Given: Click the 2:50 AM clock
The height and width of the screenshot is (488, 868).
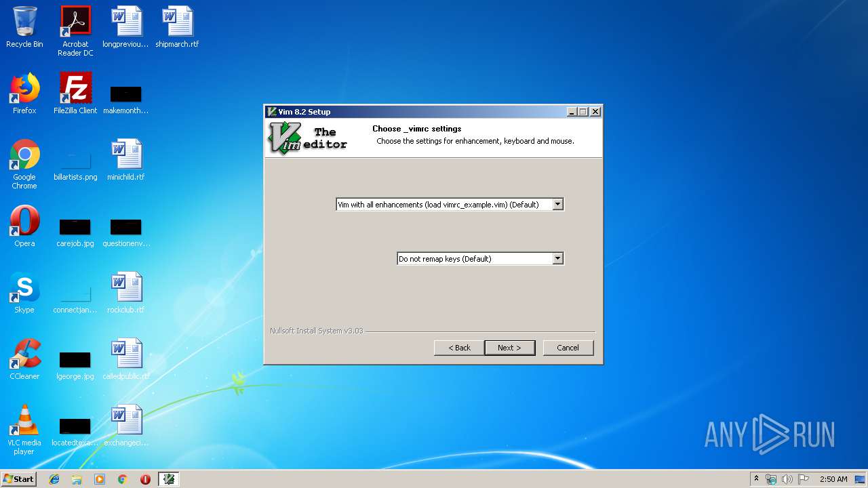Looking at the screenshot, I should (833, 479).
